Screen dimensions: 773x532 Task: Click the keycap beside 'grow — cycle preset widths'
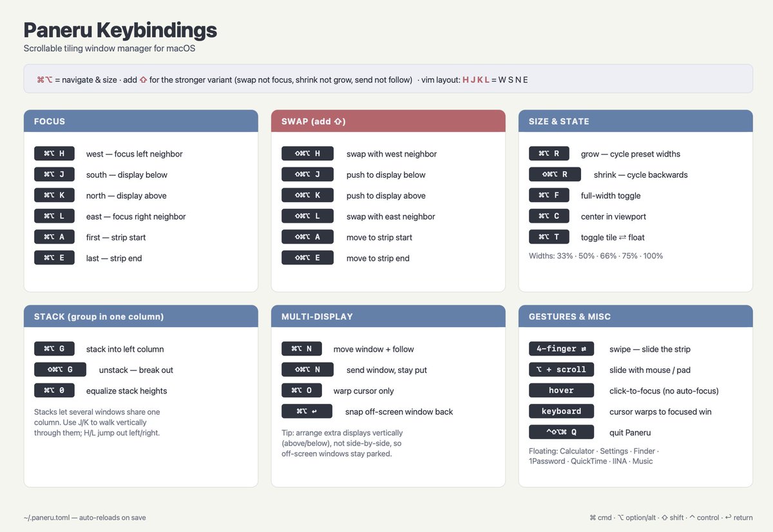click(x=549, y=153)
